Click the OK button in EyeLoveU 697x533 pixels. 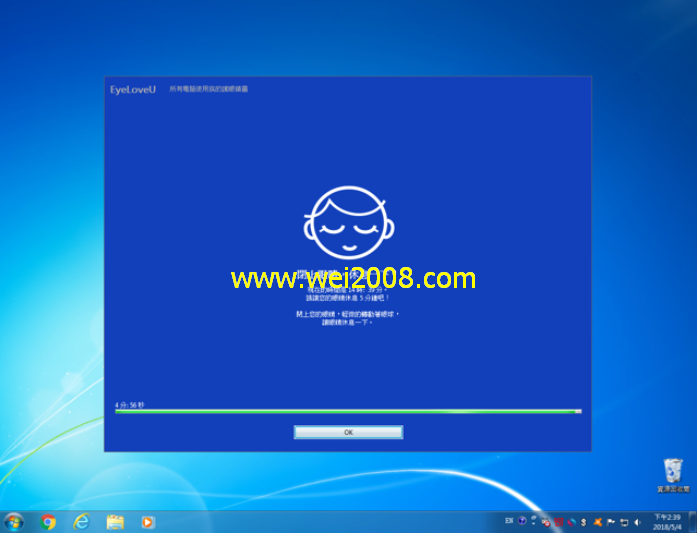coord(348,432)
